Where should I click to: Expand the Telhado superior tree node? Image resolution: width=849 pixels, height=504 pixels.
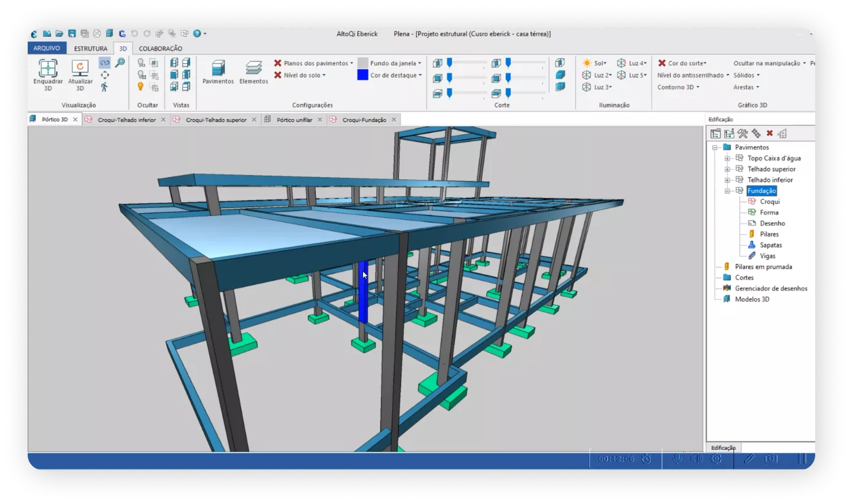[x=727, y=169]
